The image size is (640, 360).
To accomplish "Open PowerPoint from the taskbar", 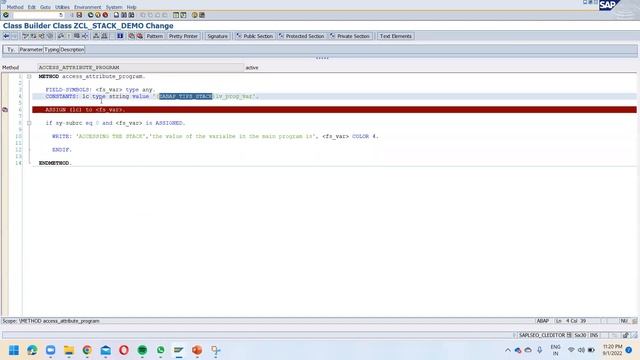I will [197, 350].
